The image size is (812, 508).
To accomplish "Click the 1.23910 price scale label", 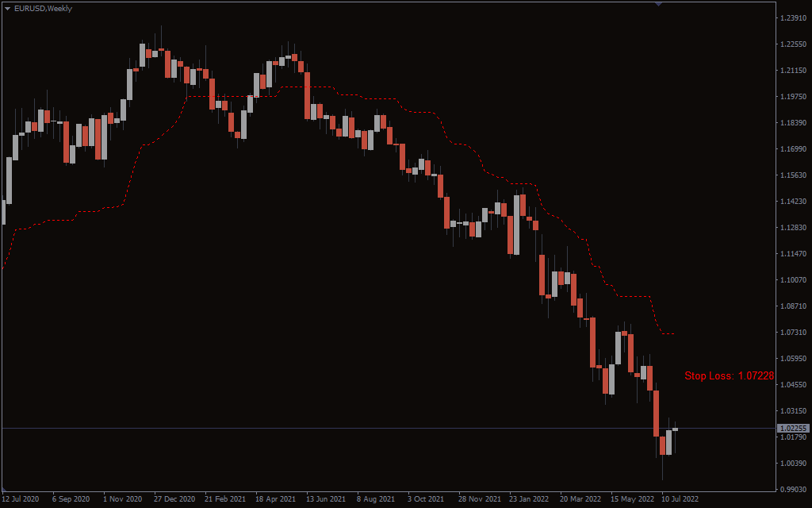I will tap(793, 18).
